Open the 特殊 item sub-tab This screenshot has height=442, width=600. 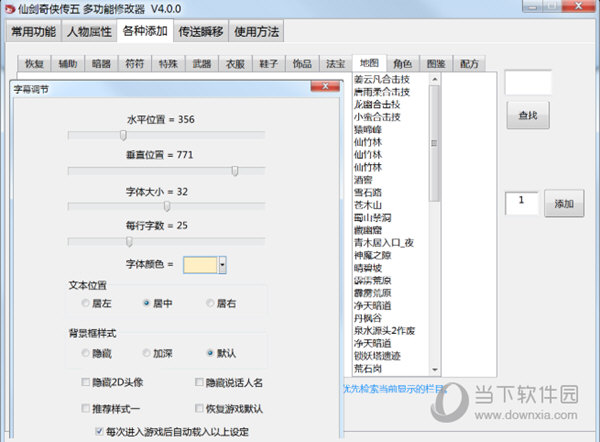point(168,64)
